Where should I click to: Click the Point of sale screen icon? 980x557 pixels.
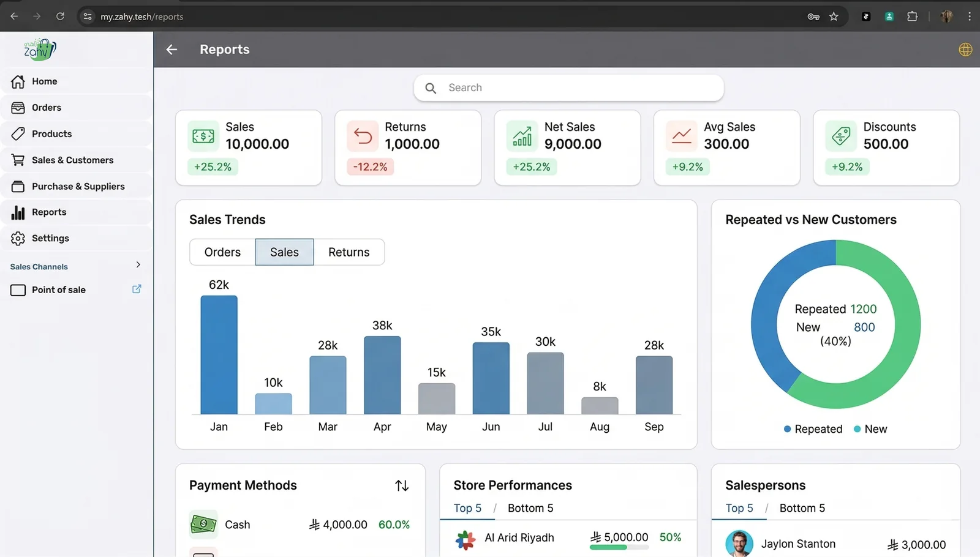pos(18,290)
